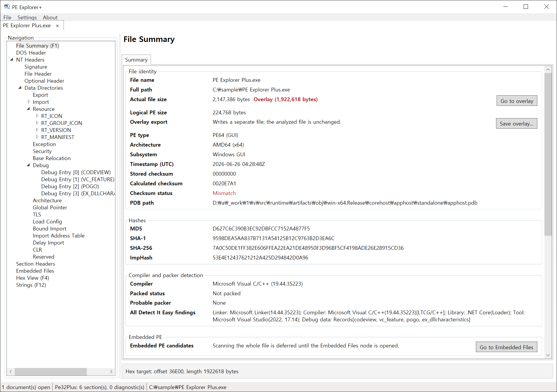The image size is (557, 392).
Task: Select the Exception data directory
Action: click(x=44, y=144)
